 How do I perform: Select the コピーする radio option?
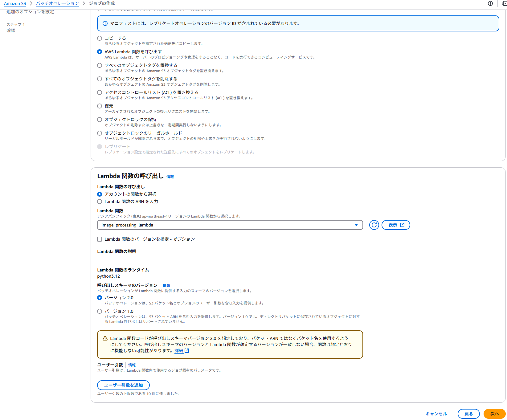click(x=100, y=38)
